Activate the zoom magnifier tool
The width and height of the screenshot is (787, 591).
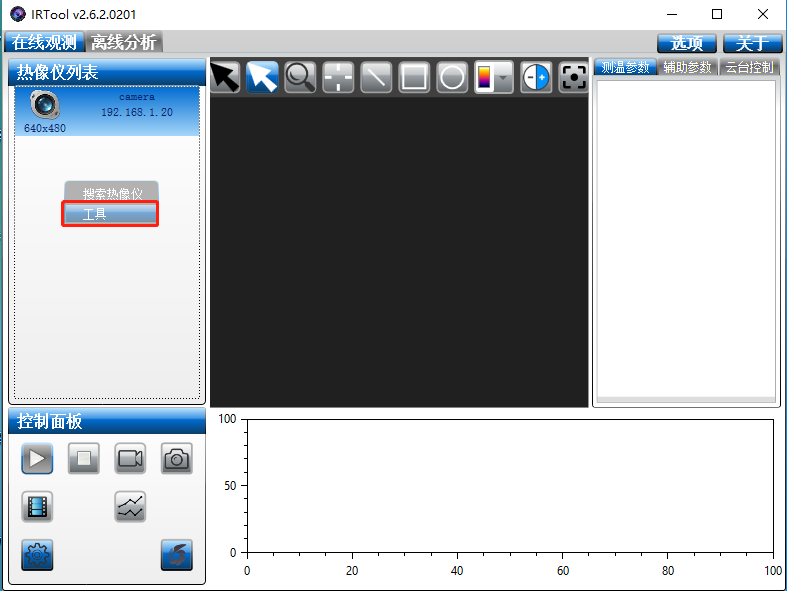click(300, 77)
